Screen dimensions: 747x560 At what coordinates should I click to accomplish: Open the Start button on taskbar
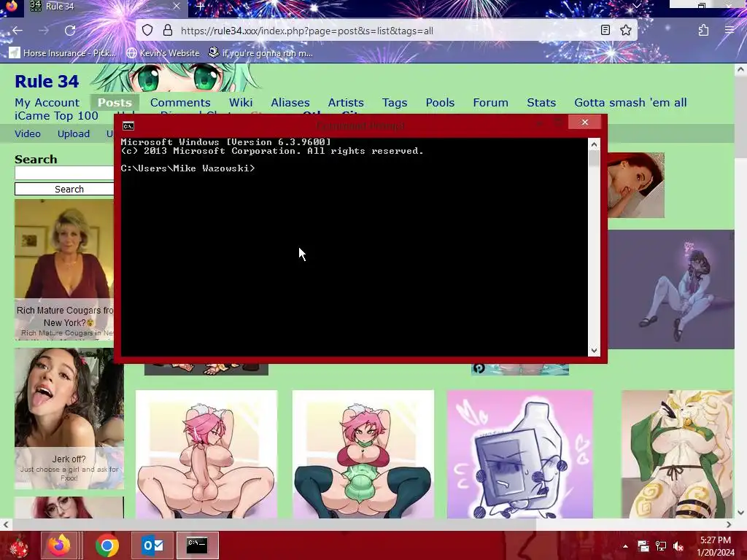19,545
